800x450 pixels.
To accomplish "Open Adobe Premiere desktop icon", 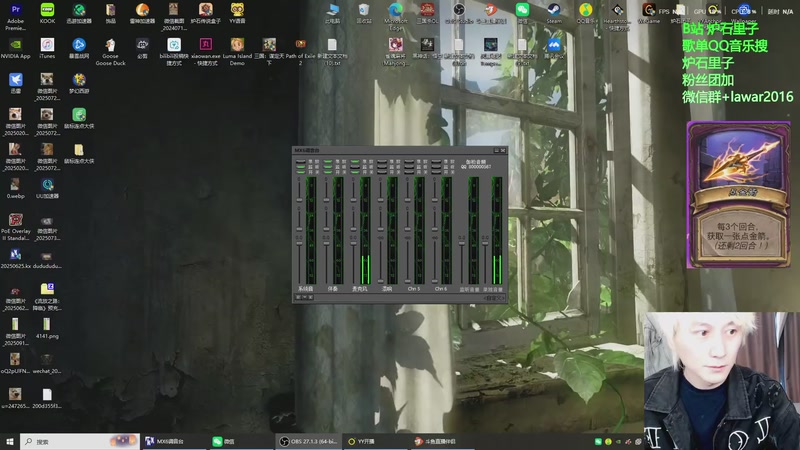I will click(x=15, y=16).
